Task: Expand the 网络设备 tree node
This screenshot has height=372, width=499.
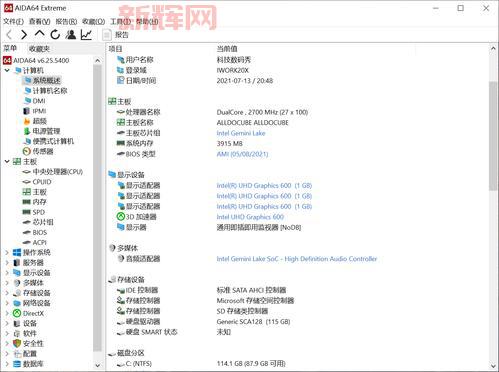Action: click(7, 303)
